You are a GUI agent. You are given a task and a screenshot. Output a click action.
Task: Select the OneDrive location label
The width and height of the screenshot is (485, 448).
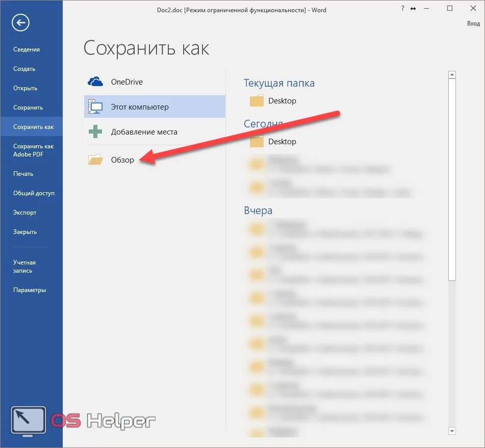[127, 82]
